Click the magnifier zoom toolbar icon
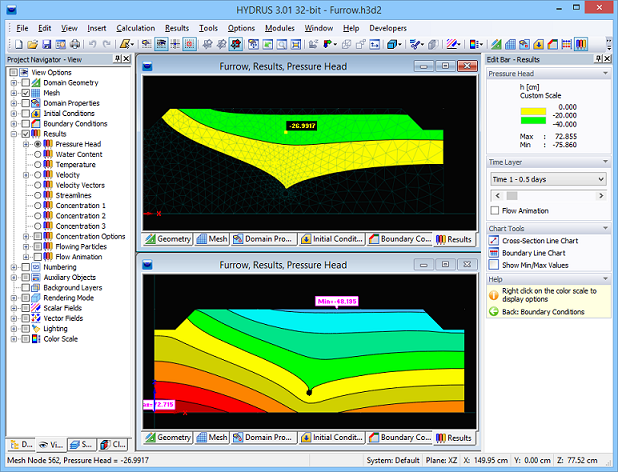This screenshot has width=618, height=472. pos(281,44)
